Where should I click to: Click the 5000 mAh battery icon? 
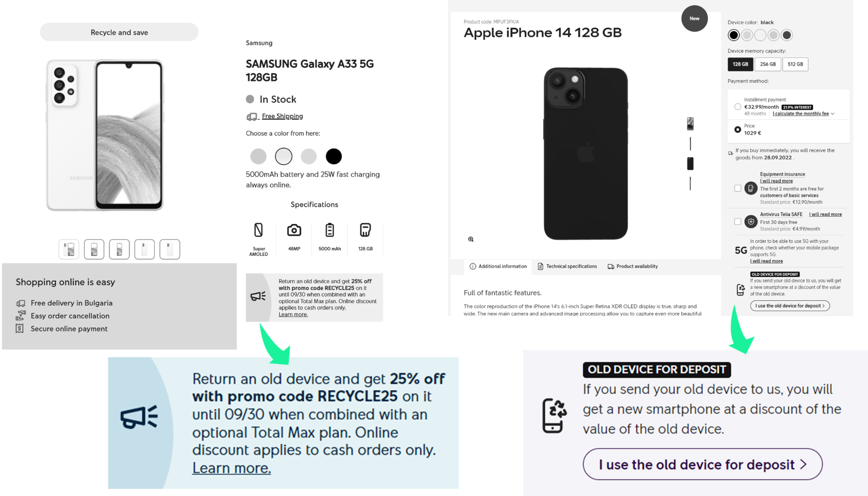pyautogui.click(x=330, y=230)
